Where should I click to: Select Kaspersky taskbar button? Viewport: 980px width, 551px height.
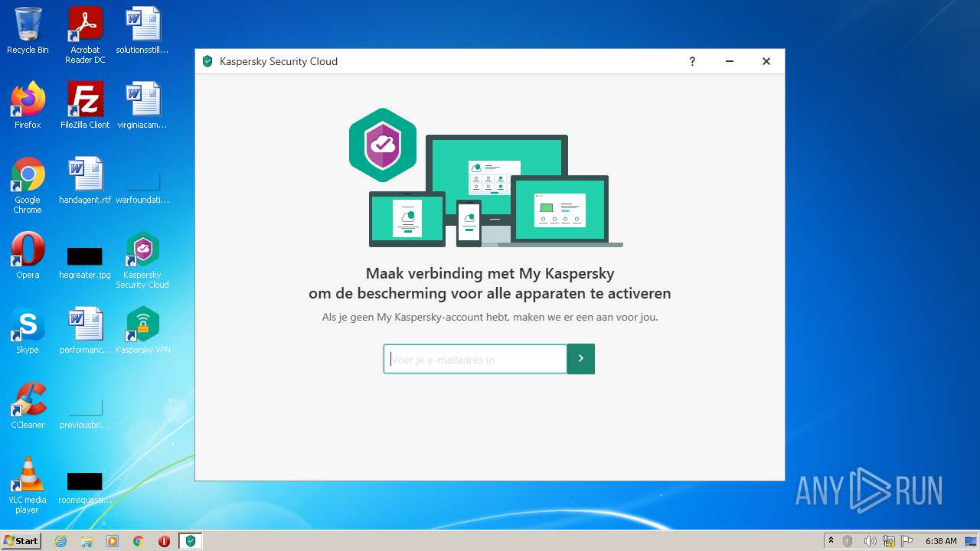click(191, 541)
